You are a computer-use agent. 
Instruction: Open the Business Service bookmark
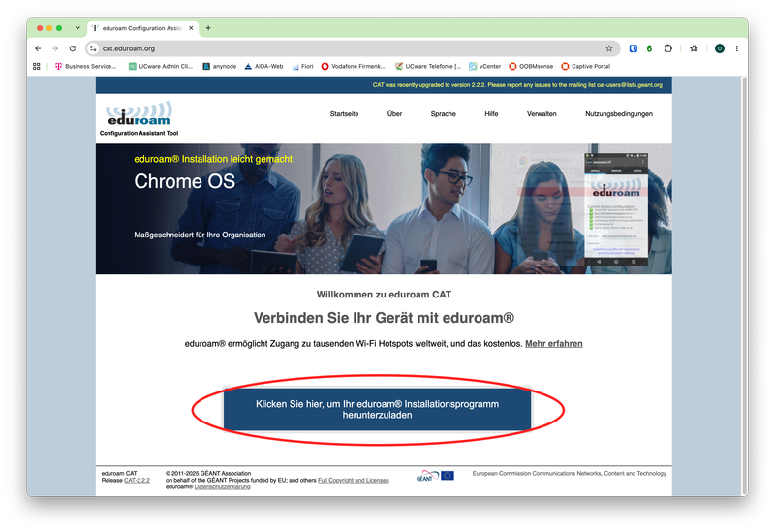[85, 66]
